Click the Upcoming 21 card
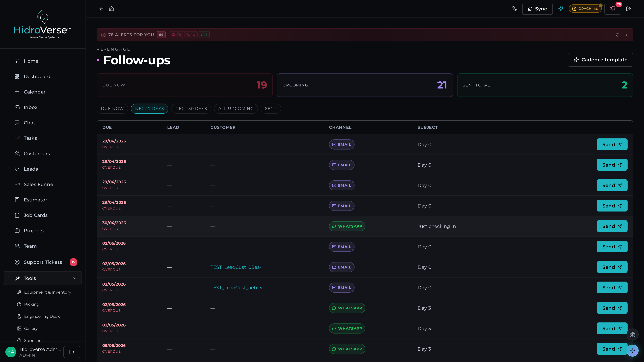This screenshot has height=362, width=644. click(x=365, y=85)
